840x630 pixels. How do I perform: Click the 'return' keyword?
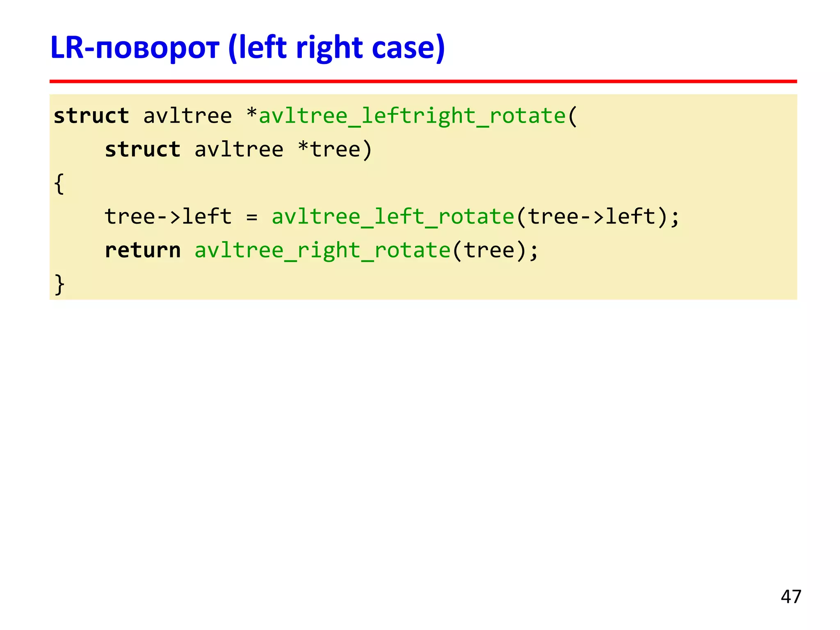pos(143,251)
